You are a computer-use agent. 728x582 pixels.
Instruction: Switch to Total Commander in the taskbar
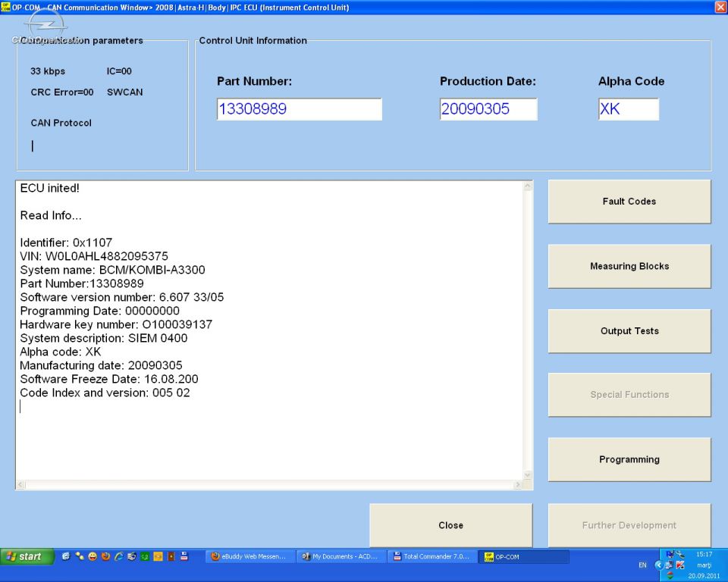432,556
